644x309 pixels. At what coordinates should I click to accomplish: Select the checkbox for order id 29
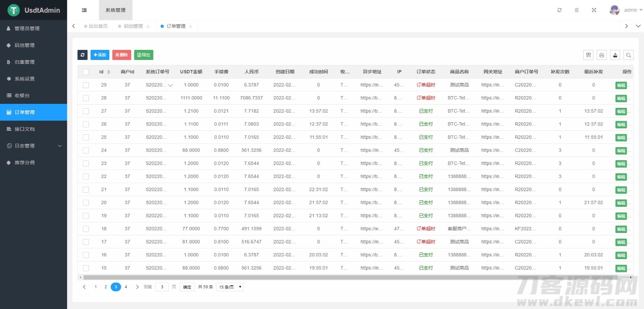(86, 85)
